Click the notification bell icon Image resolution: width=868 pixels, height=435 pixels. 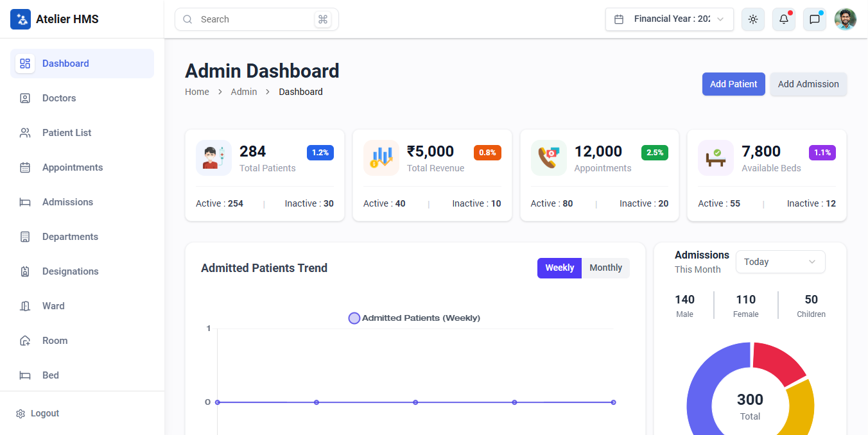[x=783, y=19]
